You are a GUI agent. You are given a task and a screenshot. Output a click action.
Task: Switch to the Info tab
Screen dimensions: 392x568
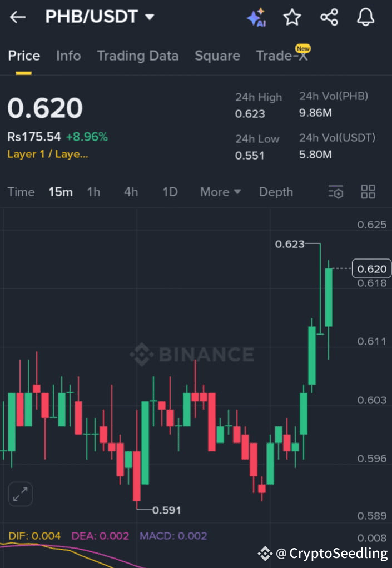tap(68, 56)
